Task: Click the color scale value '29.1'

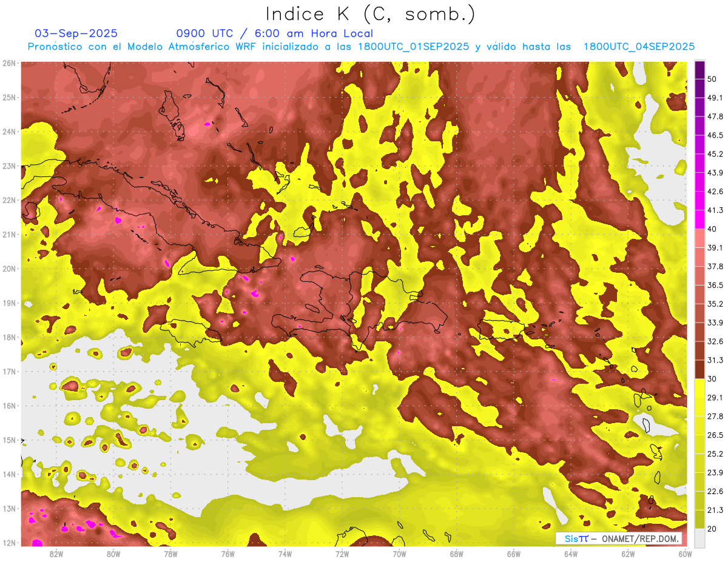Action: pyautogui.click(x=715, y=398)
